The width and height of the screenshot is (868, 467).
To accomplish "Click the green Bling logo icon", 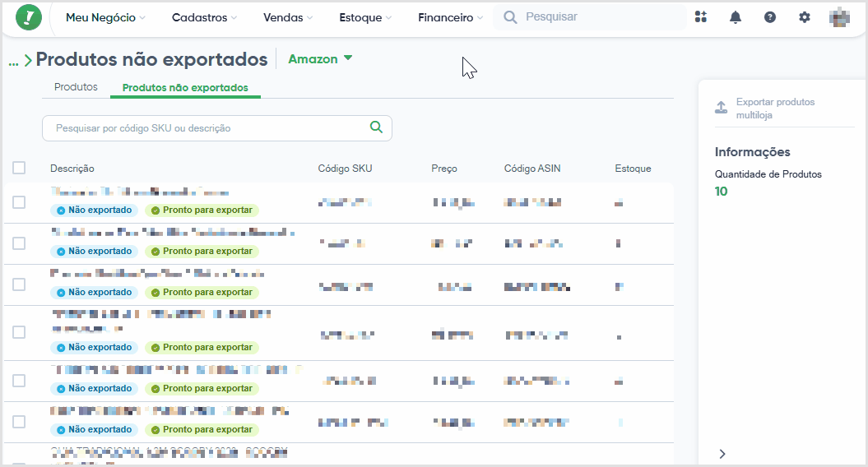I will [29, 17].
